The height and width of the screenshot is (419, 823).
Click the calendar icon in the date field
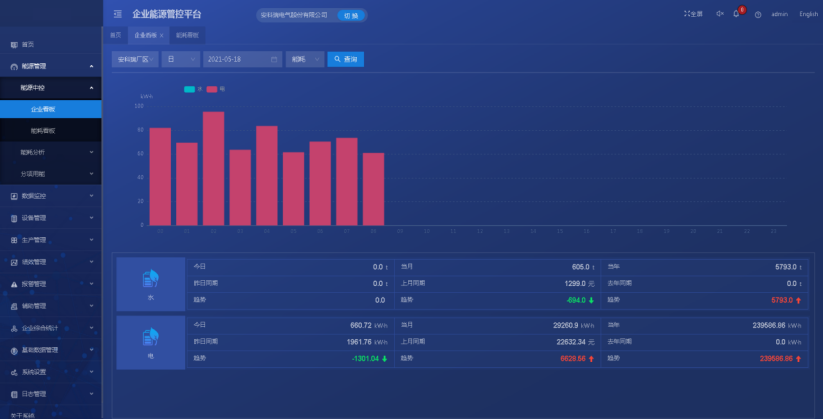[274, 59]
